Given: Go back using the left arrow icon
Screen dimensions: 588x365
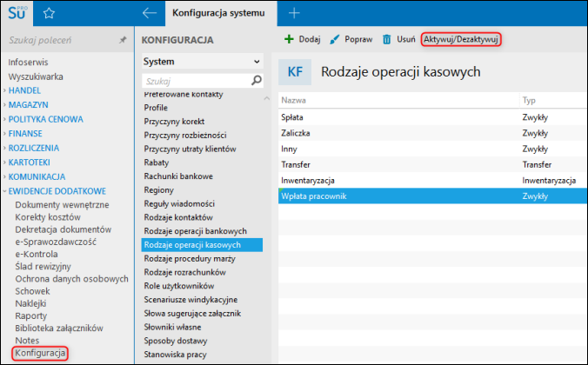Looking at the screenshot, I should click(150, 13).
